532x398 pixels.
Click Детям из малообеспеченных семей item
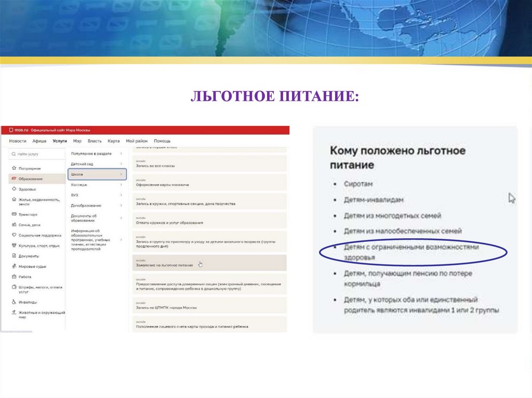tap(403, 231)
